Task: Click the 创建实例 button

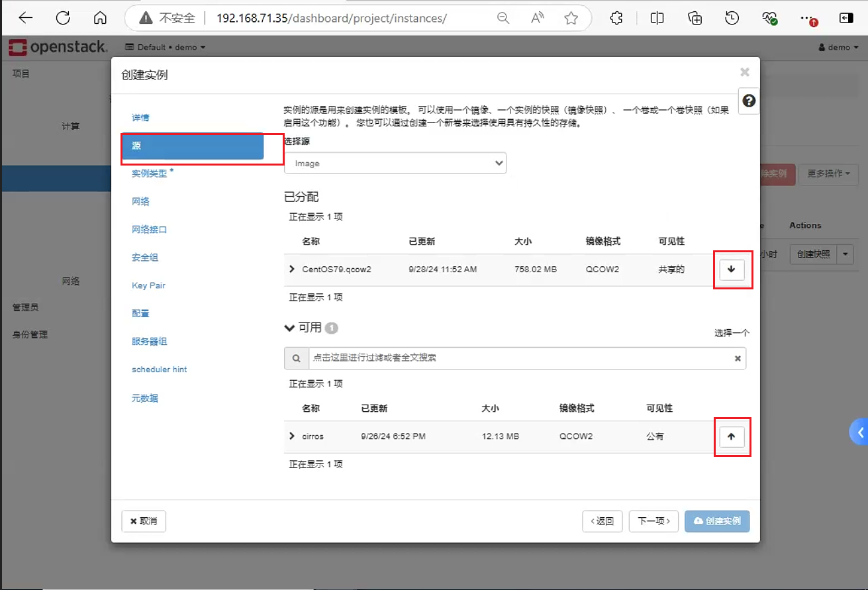Action: coord(718,521)
